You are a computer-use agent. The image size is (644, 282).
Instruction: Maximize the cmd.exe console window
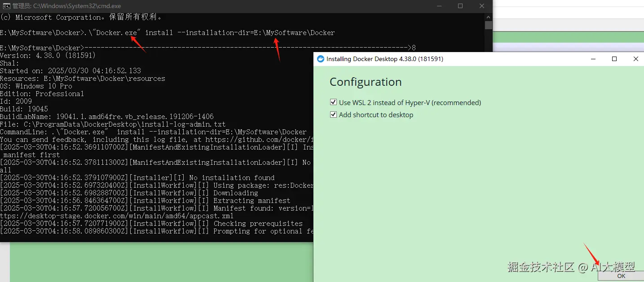[x=460, y=6]
